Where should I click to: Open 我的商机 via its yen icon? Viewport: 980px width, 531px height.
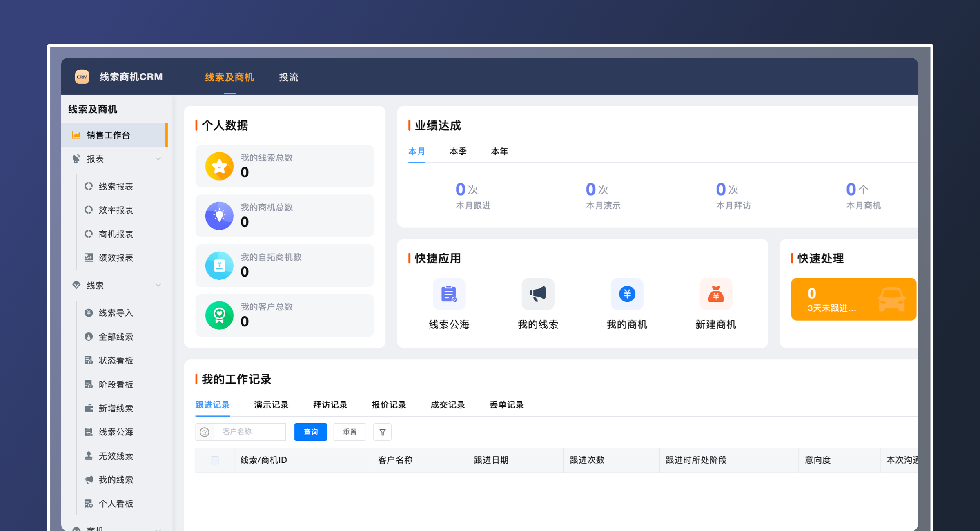coord(627,294)
